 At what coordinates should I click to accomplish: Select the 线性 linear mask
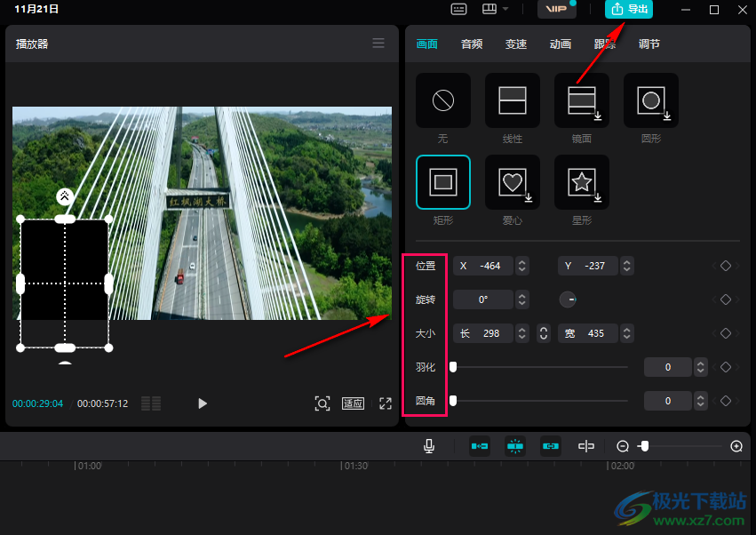pyautogui.click(x=512, y=100)
